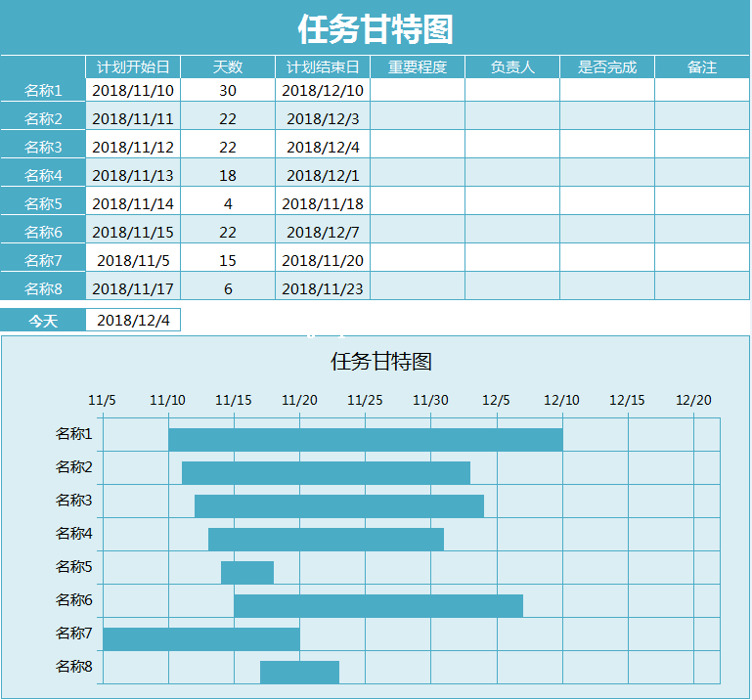Click the 今天 label cell
This screenshot has width=752, height=700.
(x=43, y=321)
